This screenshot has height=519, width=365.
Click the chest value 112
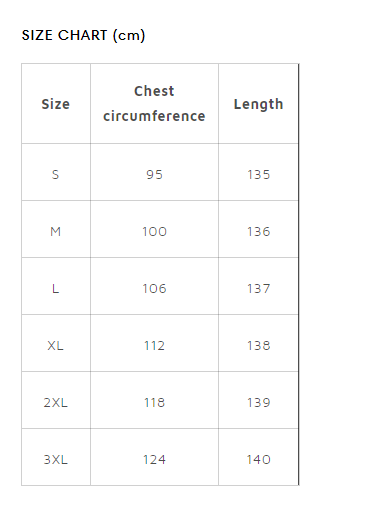coord(154,346)
